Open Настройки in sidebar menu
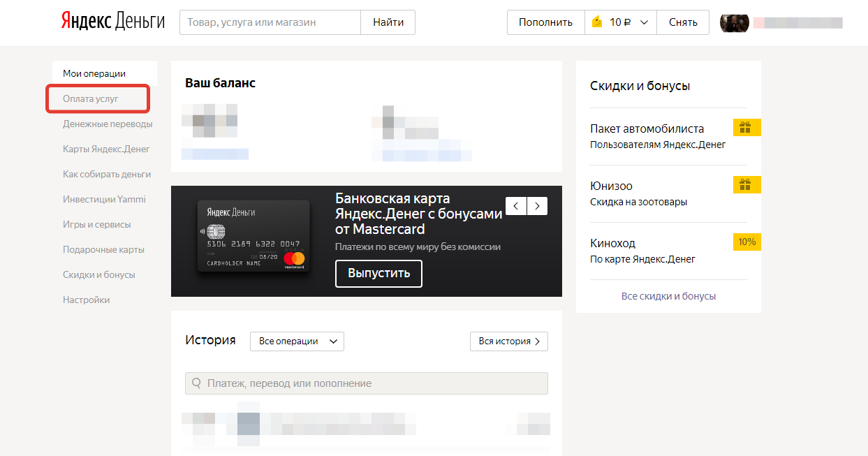This screenshot has width=868, height=456. pos(86,300)
